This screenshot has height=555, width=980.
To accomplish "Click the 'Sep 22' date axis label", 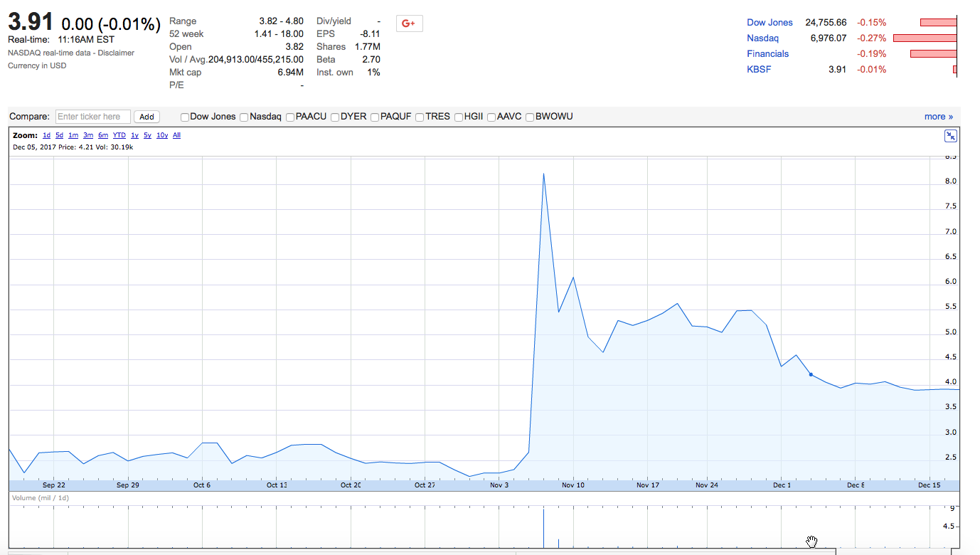I will [x=54, y=485].
